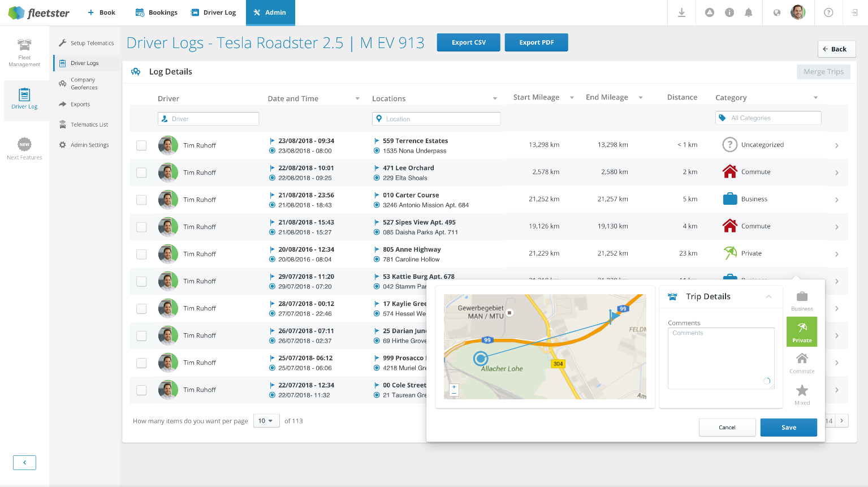Go Back using the Back button

click(836, 49)
